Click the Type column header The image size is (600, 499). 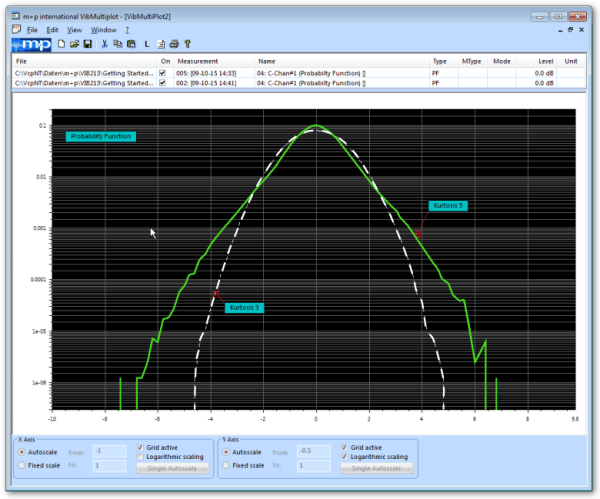444,61
